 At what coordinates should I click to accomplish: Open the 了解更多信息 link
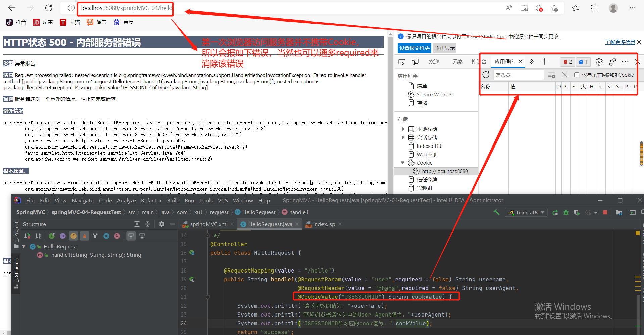[x=620, y=42]
